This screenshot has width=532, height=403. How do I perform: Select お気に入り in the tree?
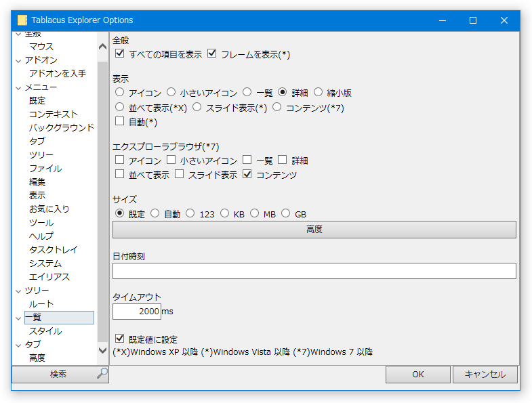point(49,209)
